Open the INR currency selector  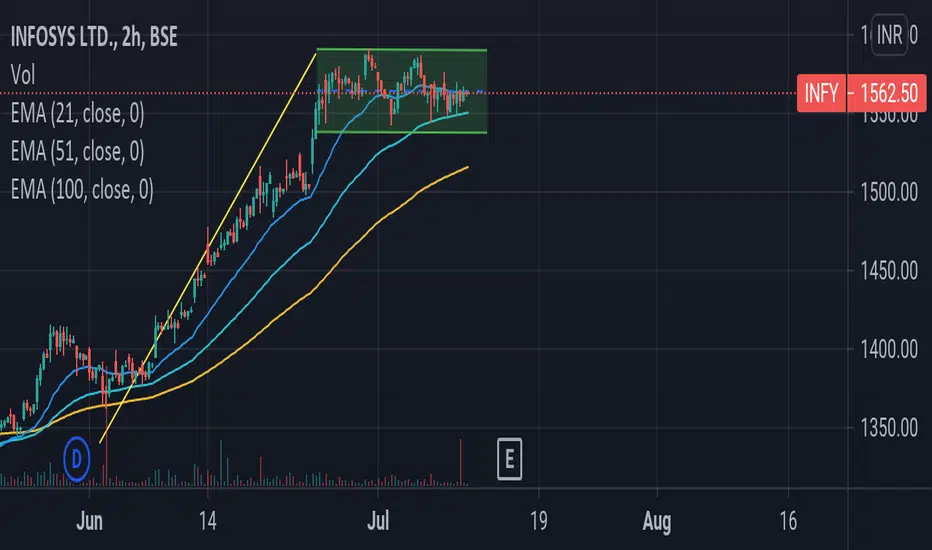(889, 35)
